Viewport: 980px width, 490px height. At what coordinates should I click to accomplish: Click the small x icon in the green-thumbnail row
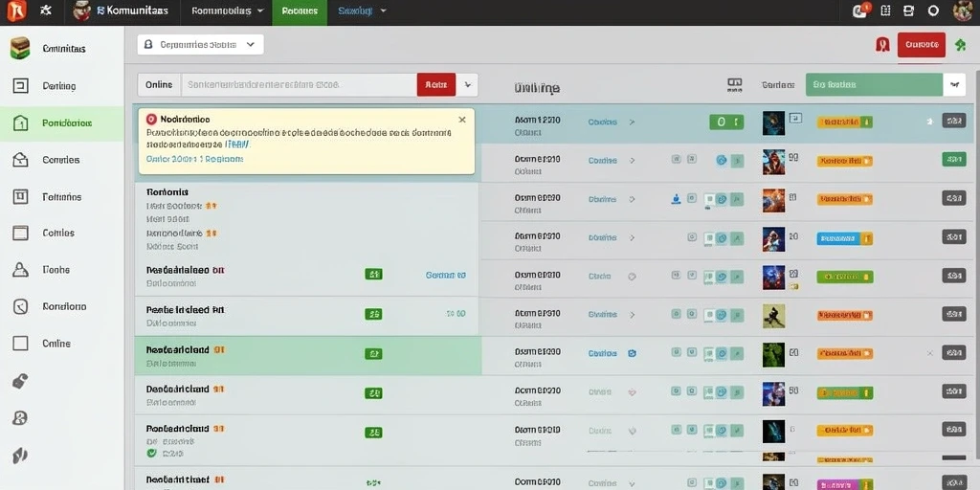click(929, 353)
